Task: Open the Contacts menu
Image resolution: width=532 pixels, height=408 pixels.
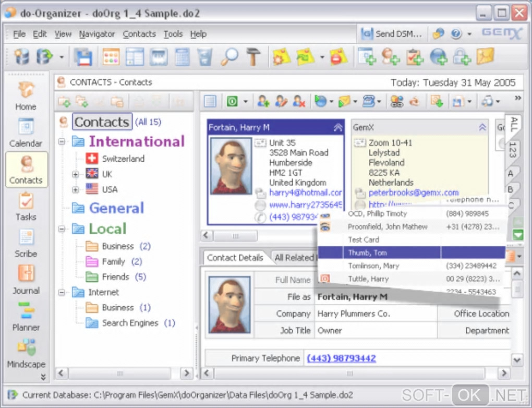Action: (139, 34)
